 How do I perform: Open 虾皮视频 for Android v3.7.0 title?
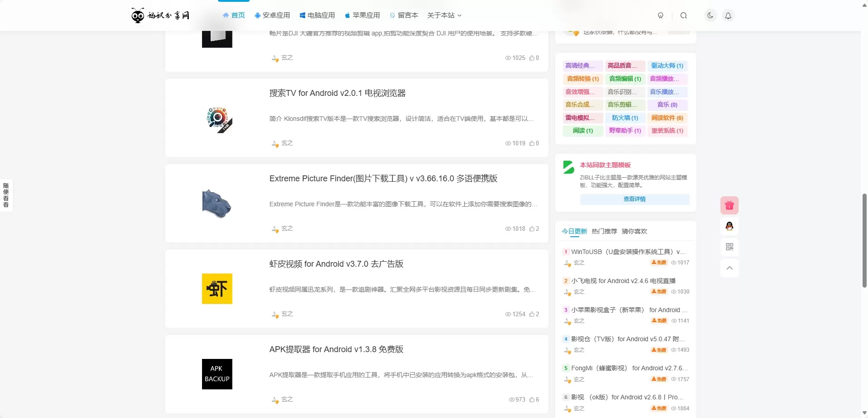[x=336, y=264]
